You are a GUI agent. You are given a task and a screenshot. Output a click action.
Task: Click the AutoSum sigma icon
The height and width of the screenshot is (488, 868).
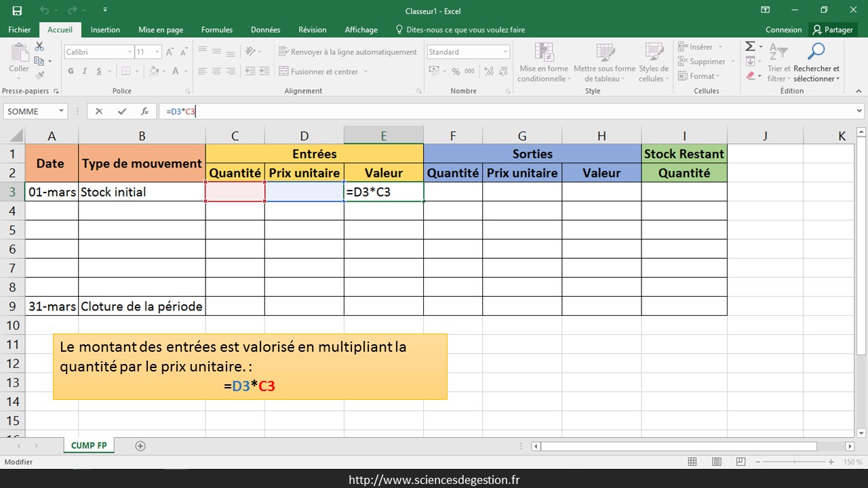[x=750, y=47]
